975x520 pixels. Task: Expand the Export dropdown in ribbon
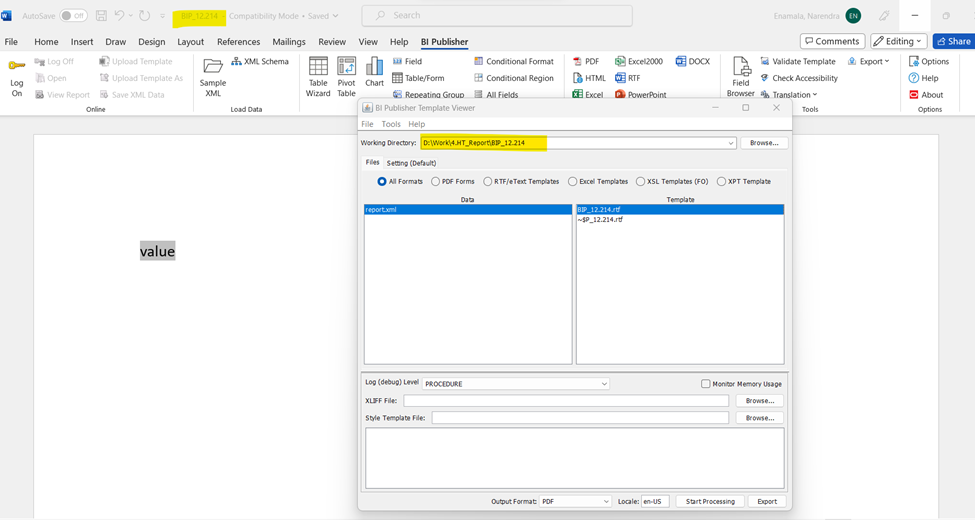869,61
